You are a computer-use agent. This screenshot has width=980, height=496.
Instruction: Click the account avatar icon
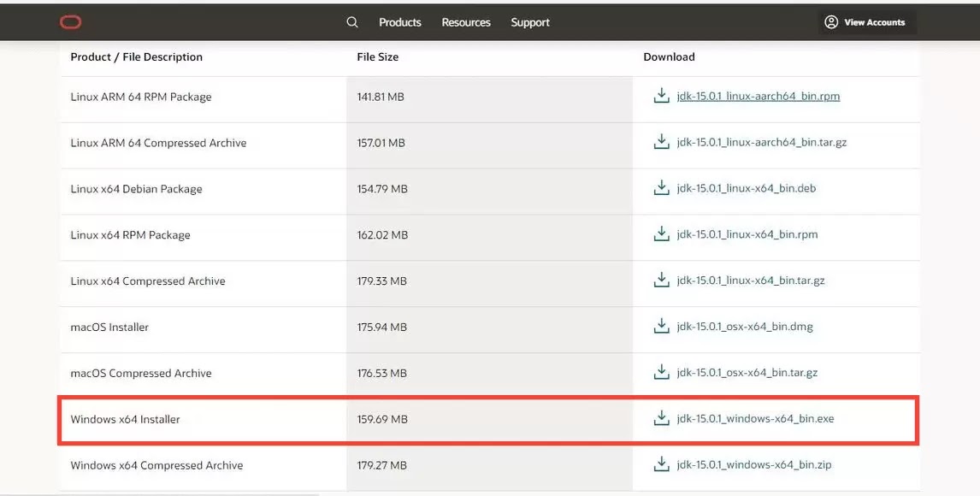tap(831, 22)
